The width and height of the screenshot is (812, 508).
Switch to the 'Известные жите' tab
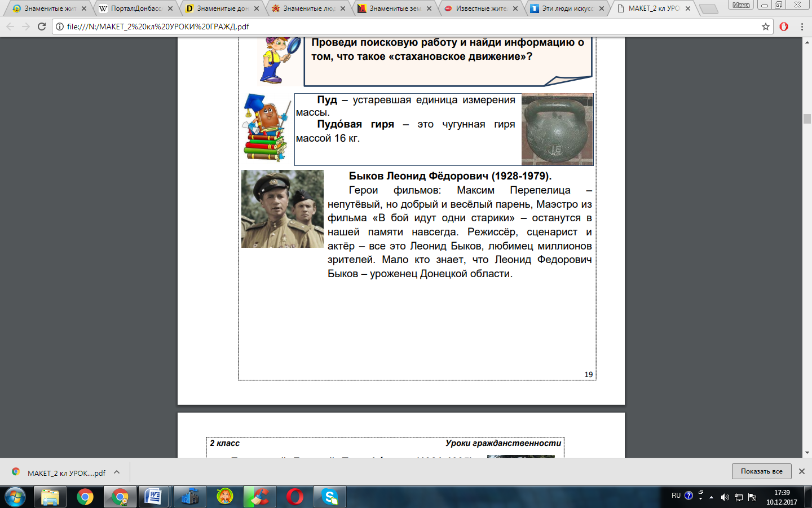click(x=481, y=8)
